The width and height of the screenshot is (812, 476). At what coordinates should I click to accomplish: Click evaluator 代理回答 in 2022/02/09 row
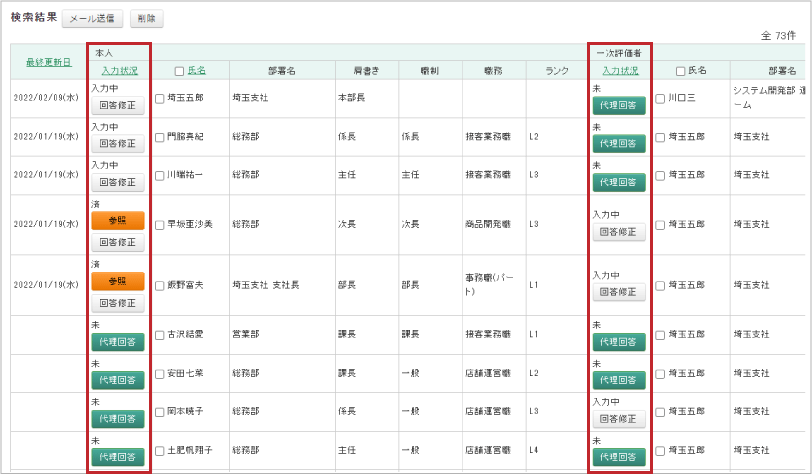click(x=619, y=105)
